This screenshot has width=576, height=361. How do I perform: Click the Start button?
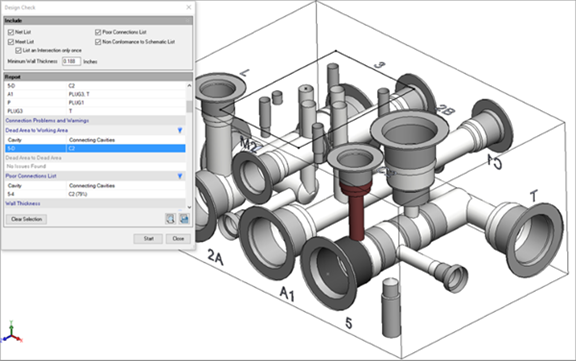point(148,239)
